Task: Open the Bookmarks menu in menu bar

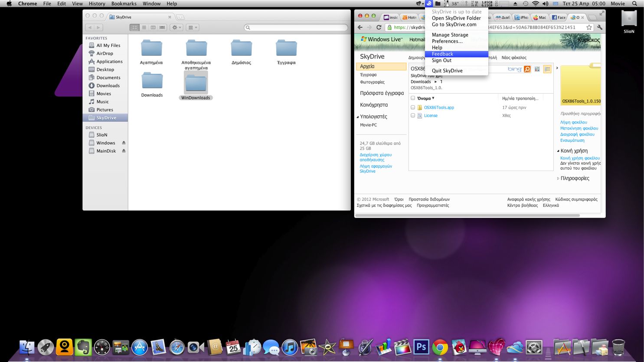Action: point(124,3)
